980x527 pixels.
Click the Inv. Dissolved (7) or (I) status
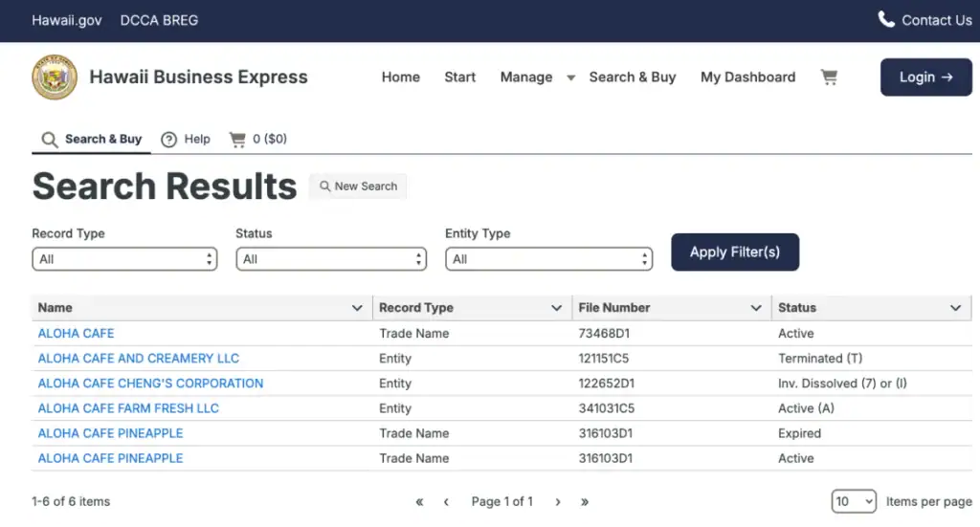pos(842,384)
